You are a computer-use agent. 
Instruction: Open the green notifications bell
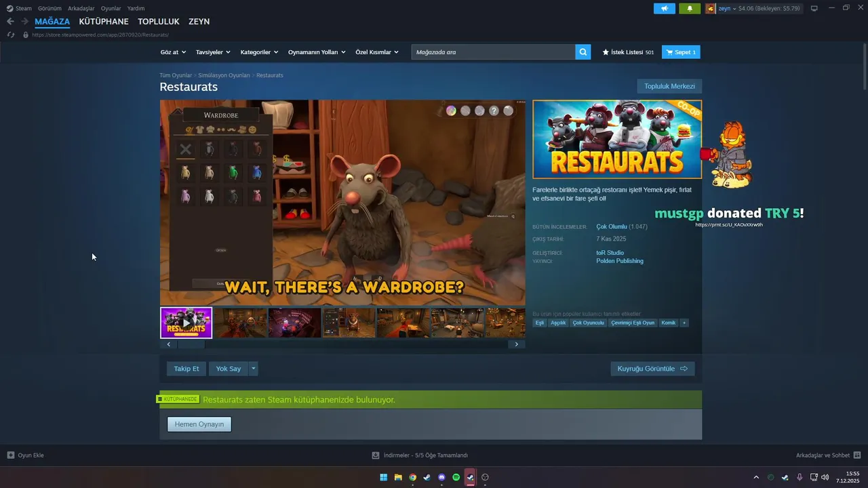[x=690, y=8]
